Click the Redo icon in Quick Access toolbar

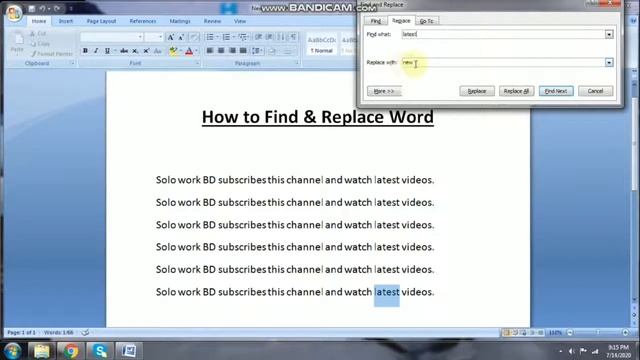[57, 9]
